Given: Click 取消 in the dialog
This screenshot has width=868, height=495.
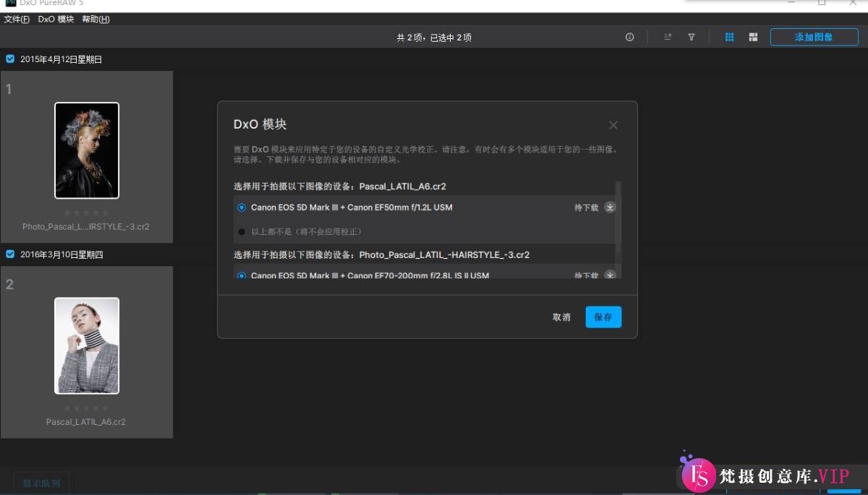Looking at the screenshot, I should tap(561, 317).
